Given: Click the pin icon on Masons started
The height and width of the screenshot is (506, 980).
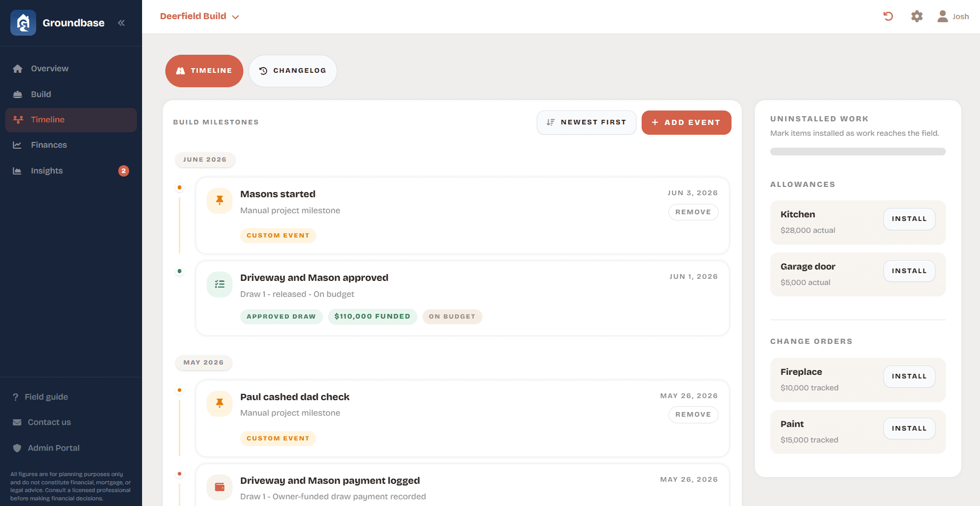Looking at the screenshot, I should [220, 201].
